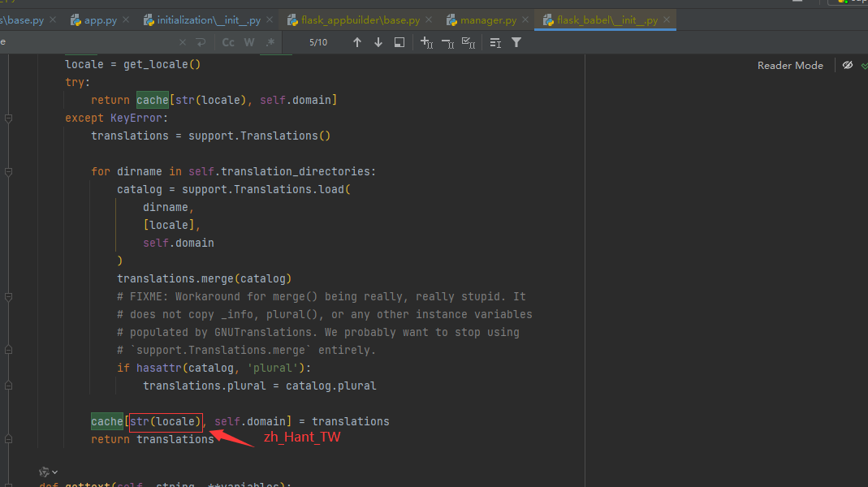Click KeyError exception name
The image size is (868, 487).
tap(136, 118)
